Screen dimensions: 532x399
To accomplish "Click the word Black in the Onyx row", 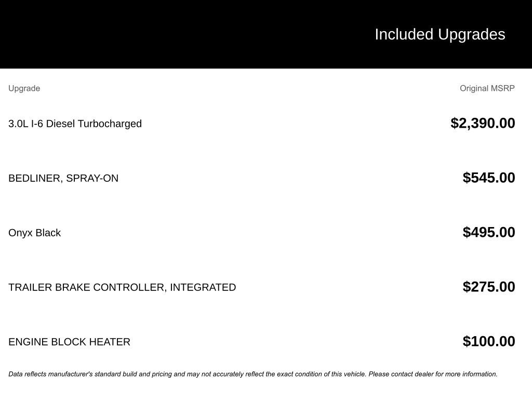I will pos(48,233).
